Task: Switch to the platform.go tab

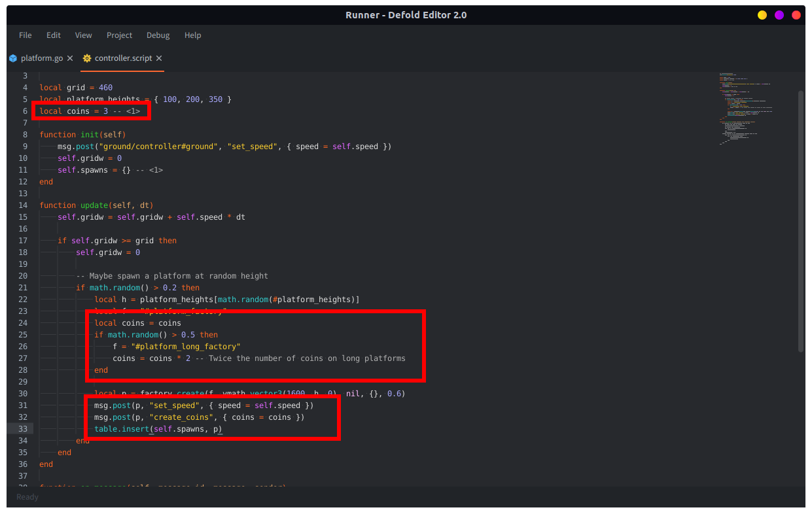Action: 42,58
